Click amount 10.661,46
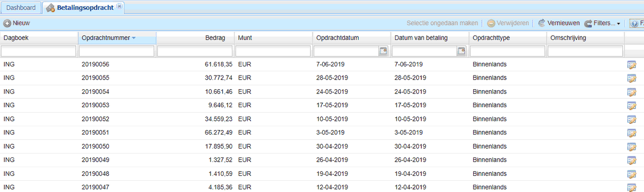The height and width of the screenshot is (192, 644). (218, 92)
